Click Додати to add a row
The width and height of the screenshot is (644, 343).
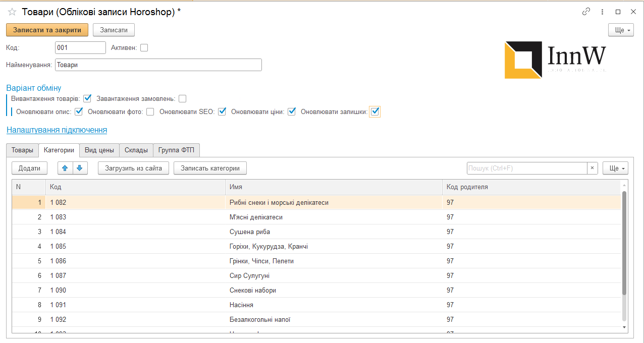coord(29,168)
